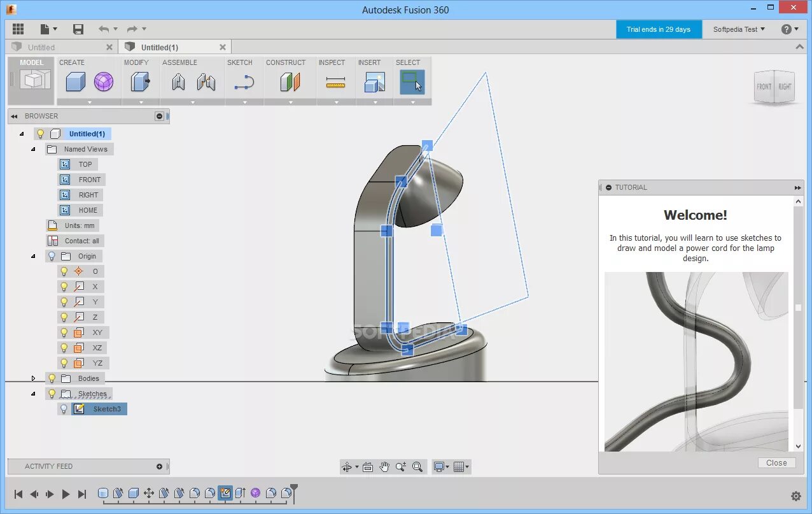Image resolution: width=812 pixels, height=514 pixels.
Task: Open the data panel grid icon
Action: coord(18,29)
